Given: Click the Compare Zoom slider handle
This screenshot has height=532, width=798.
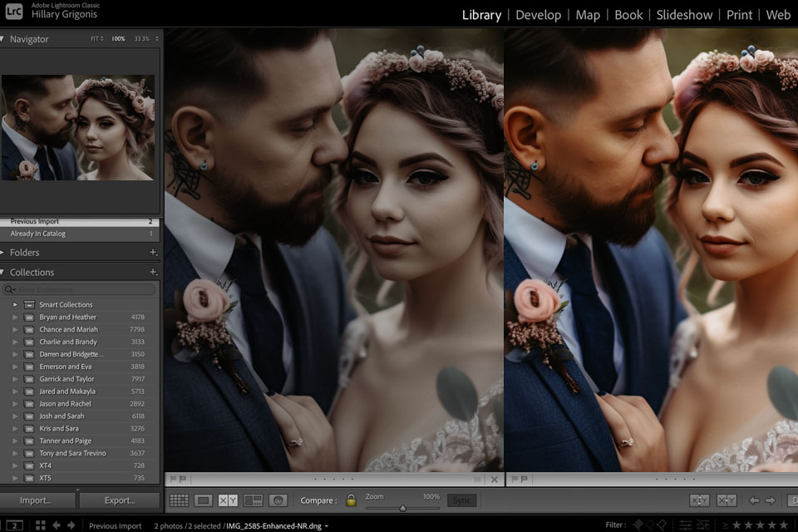Looking at the screenshot, I should 402,508.
